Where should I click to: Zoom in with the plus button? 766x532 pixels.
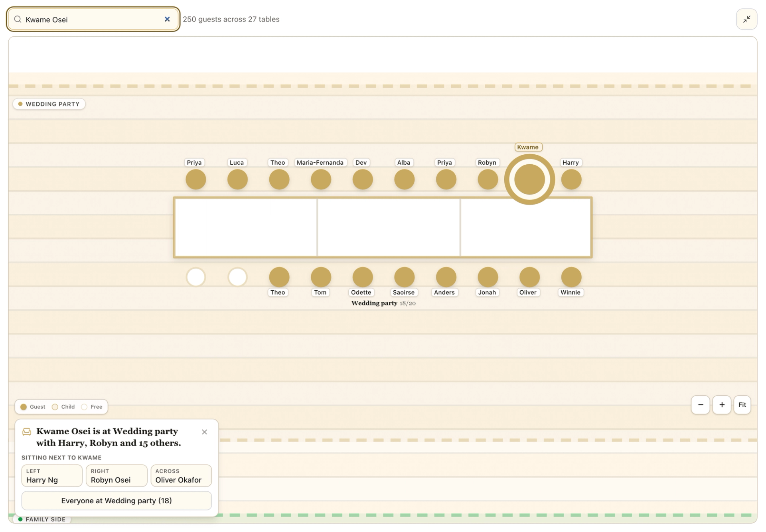pos(722,405)
